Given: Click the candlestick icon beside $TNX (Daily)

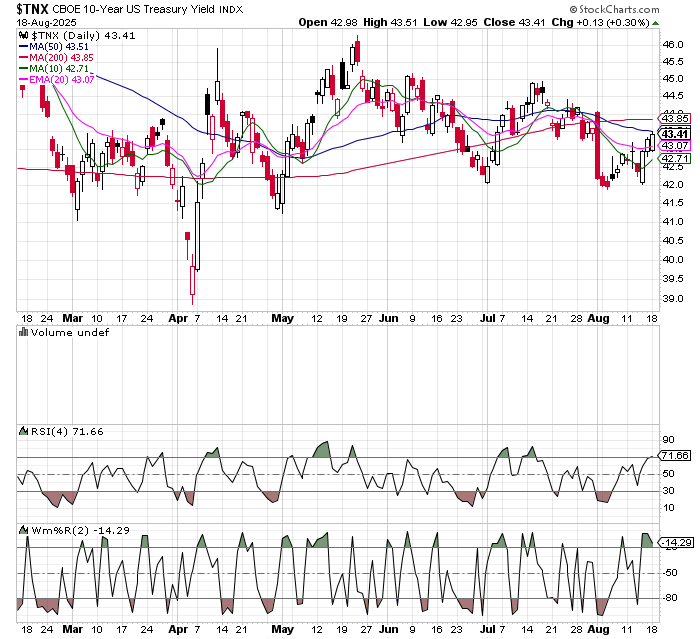Looking at the screenshot, I should click(24, 36).
